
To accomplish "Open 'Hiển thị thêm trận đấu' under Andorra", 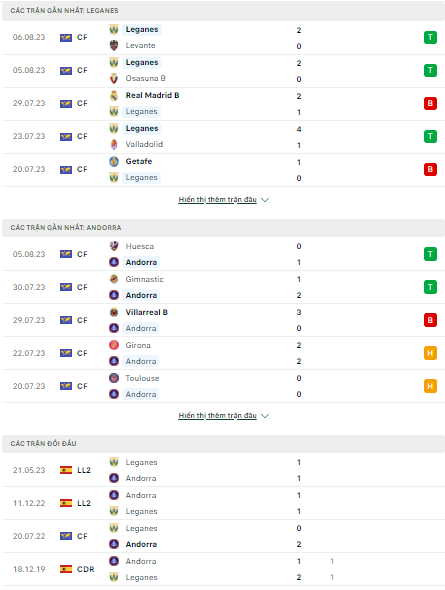I will tap(217, 415).
